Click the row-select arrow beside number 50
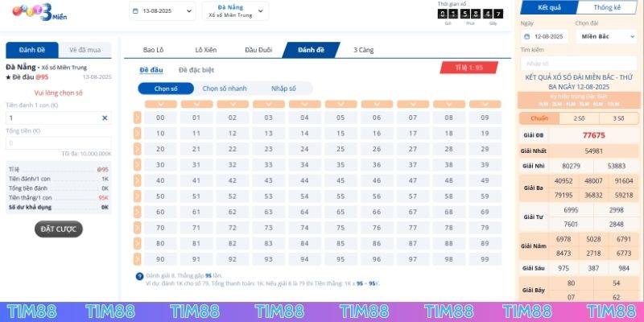The image size is (644, 322). tap(138, 196)
